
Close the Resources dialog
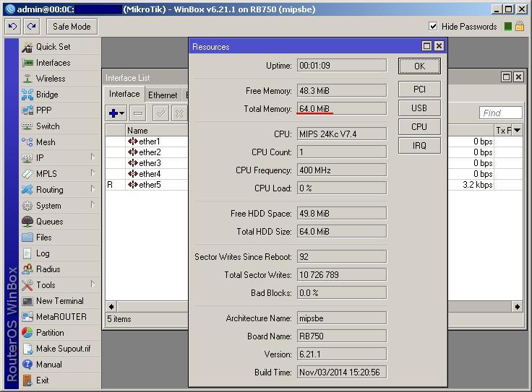[x=439, y=45]
